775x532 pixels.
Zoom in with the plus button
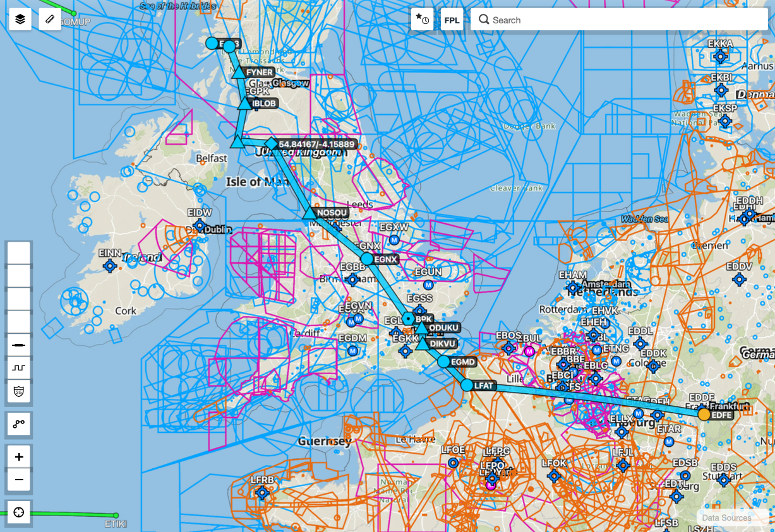[18, 457]
